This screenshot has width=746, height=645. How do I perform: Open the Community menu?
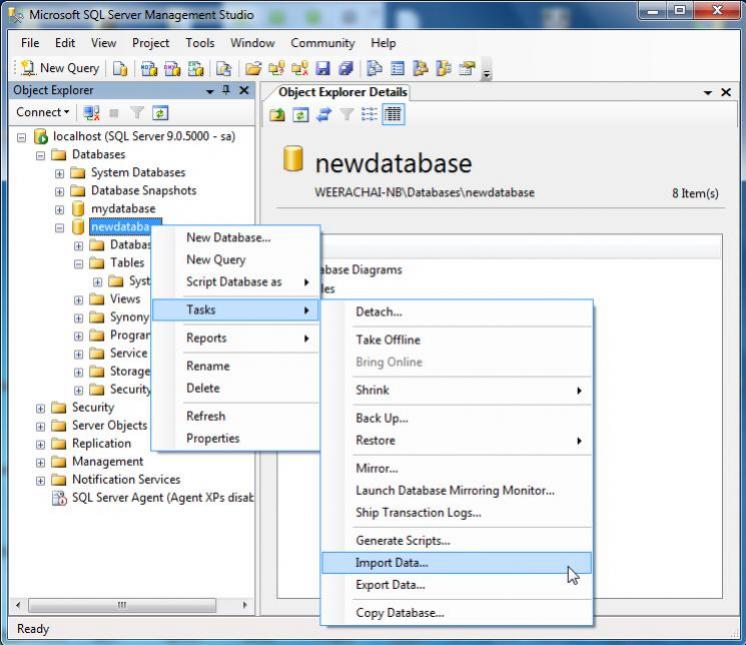coord(323,43)
